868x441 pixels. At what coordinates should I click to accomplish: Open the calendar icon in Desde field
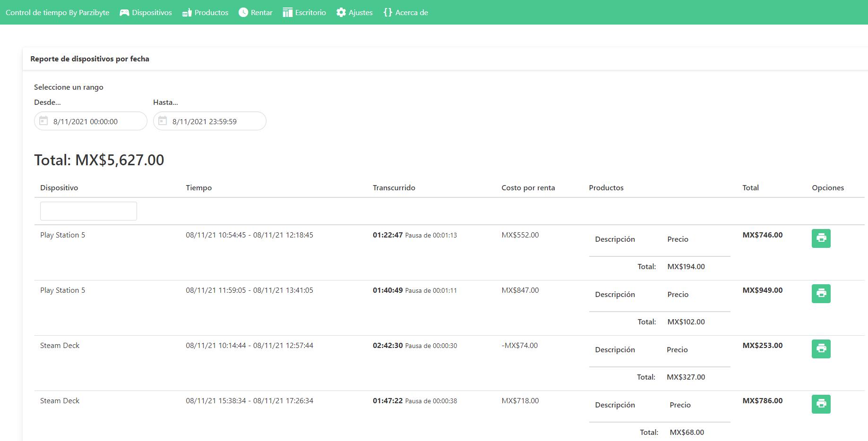click(x=43, y=121)
